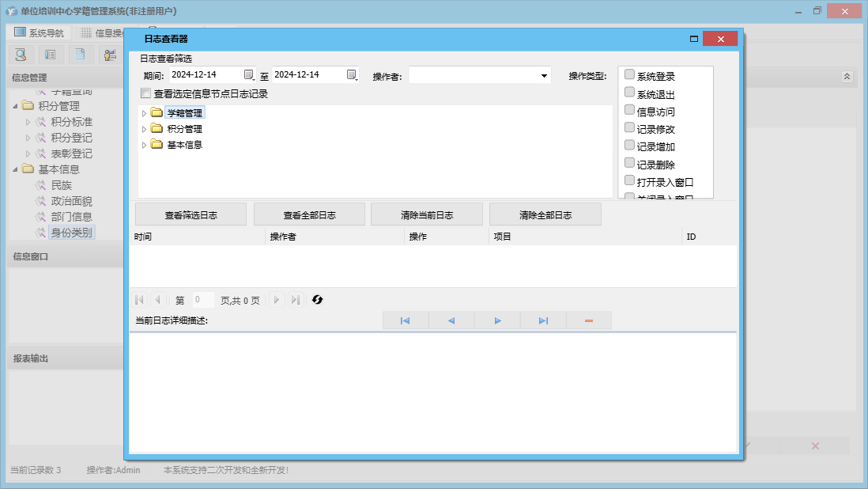Viewport: 868px width, 489px height.
Task: Close the 日志查看器 dialog
Action: [x=720, y=39]
